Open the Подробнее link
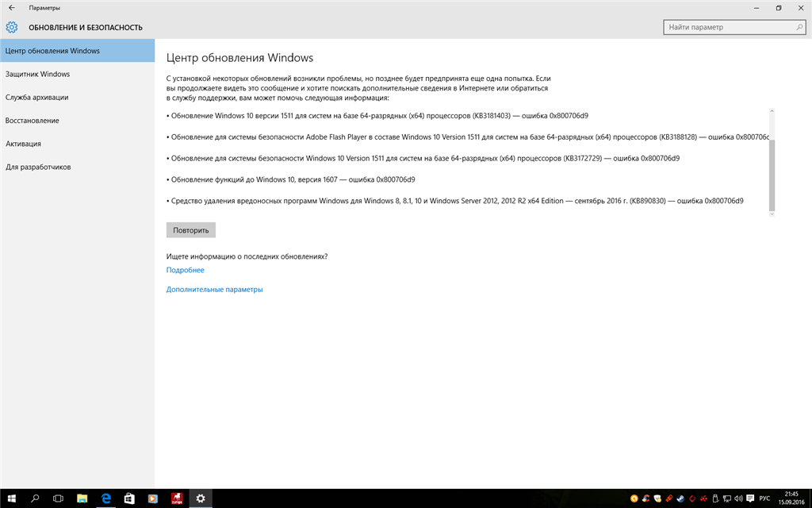The width and height of the screenshot is (812, 508). click(185, 270)
